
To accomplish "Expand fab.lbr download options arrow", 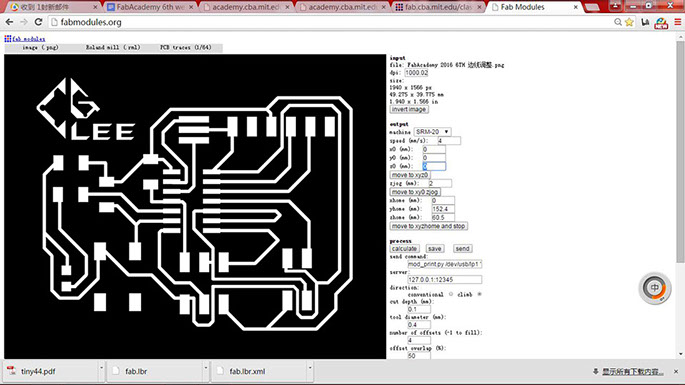I will coord(205,368).
